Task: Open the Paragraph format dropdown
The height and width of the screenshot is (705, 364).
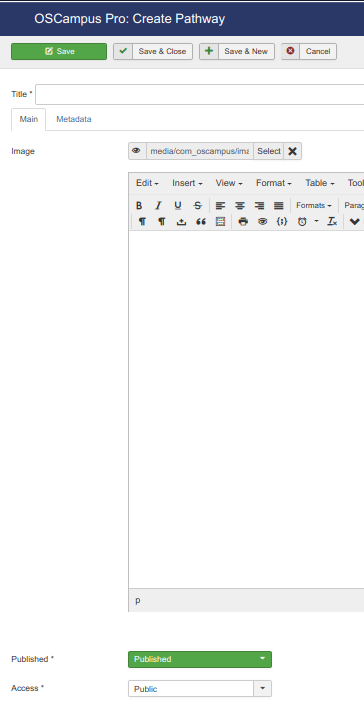Action: (x=353, y=205)
